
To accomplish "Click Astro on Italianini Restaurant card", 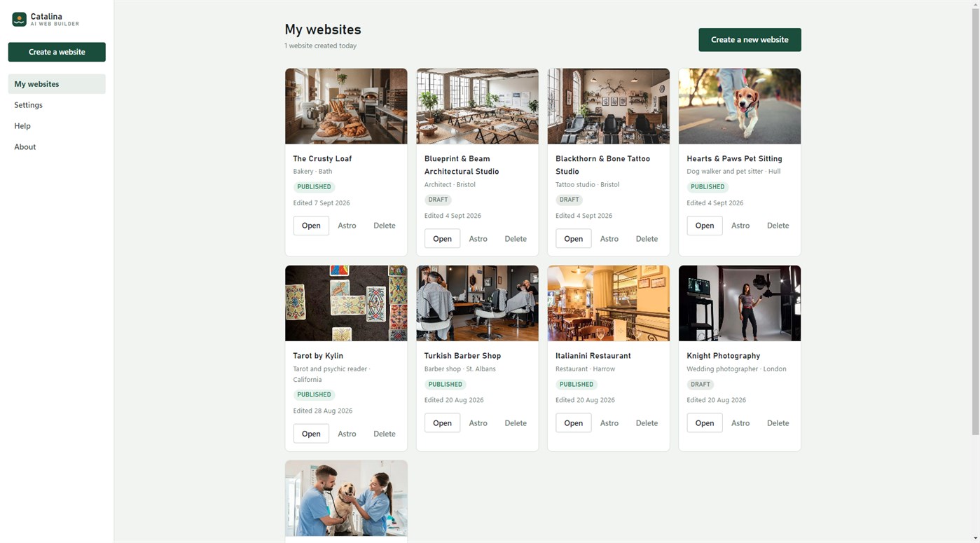I will [x=609, y=423].
